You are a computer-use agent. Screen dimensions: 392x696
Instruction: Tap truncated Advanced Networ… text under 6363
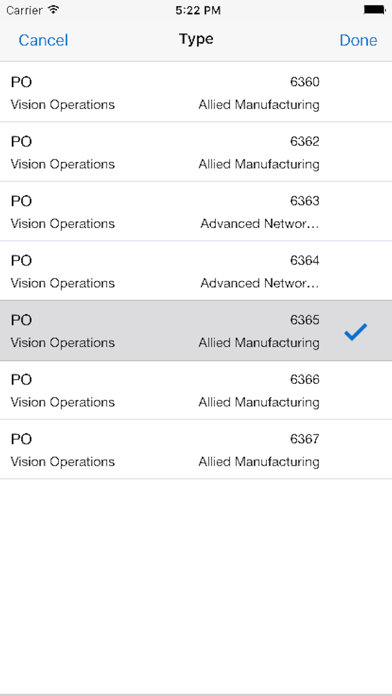260,223
